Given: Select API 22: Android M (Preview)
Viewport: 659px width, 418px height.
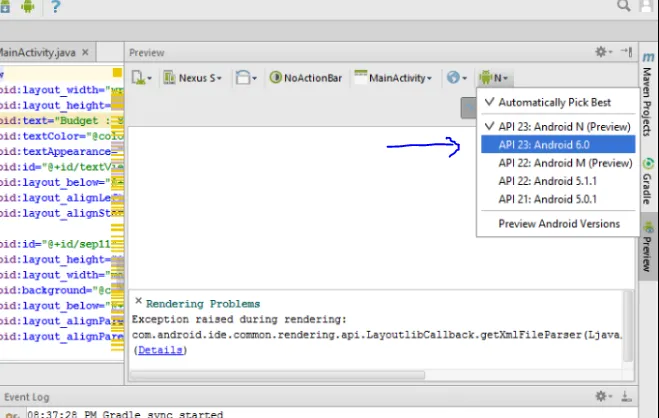Looking at the screenshot, I should (558, 163).
